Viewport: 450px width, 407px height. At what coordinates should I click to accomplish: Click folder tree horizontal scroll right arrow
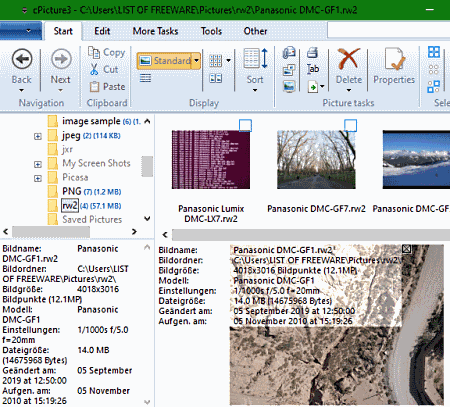click(134, 231)
